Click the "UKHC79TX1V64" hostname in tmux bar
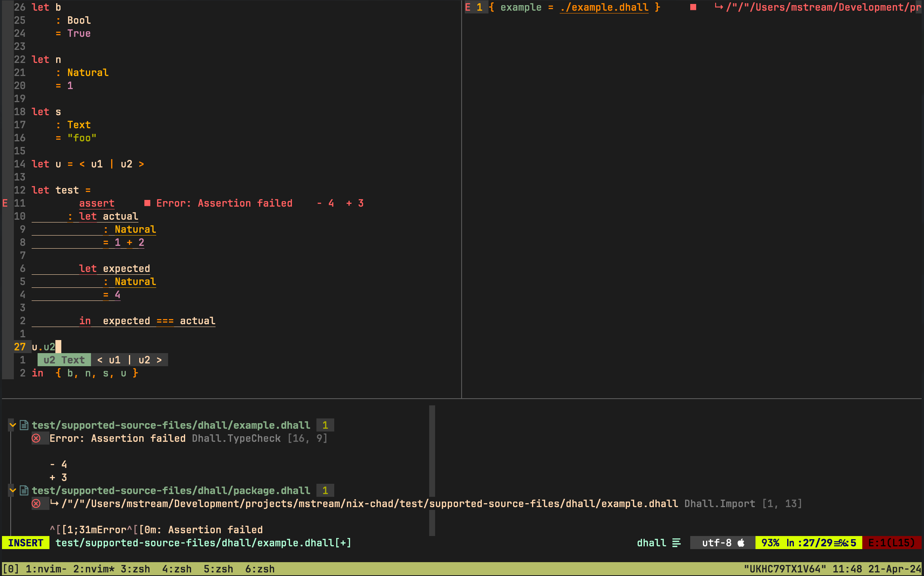This screenshot has width=924, height=576. (785, 569)
